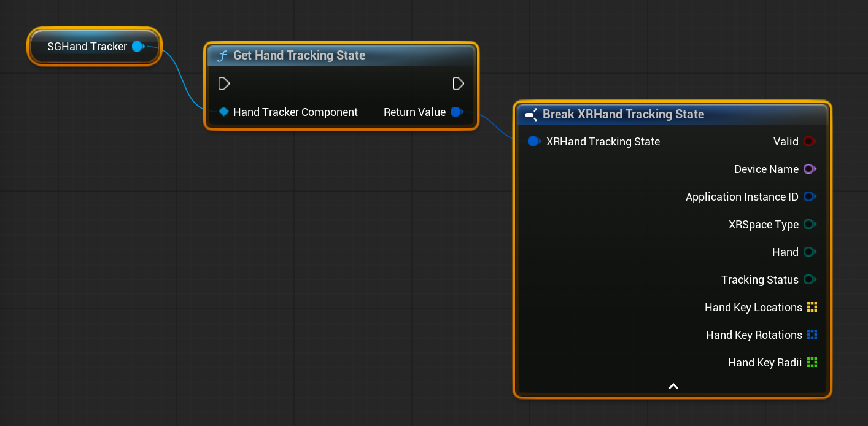Click the Hand Tracker Component input pin
868x426 pixels.
coord(223,112)
